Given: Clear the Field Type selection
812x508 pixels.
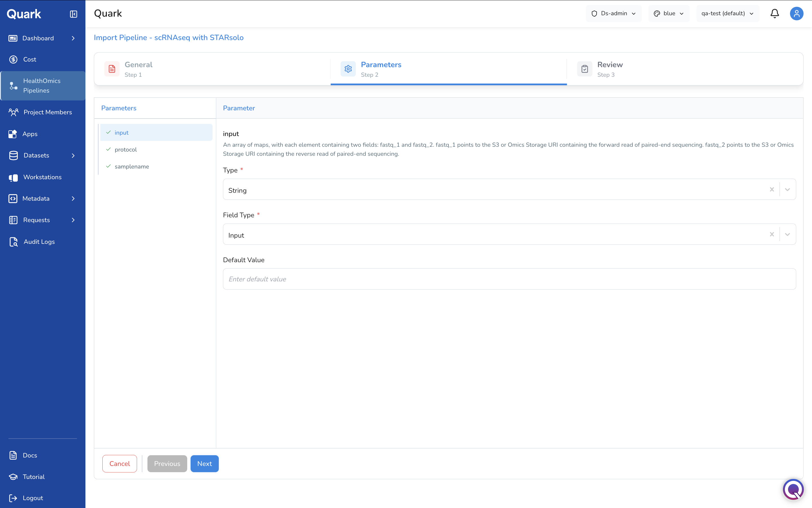Looking at the screenshot, I should point(772,234).
